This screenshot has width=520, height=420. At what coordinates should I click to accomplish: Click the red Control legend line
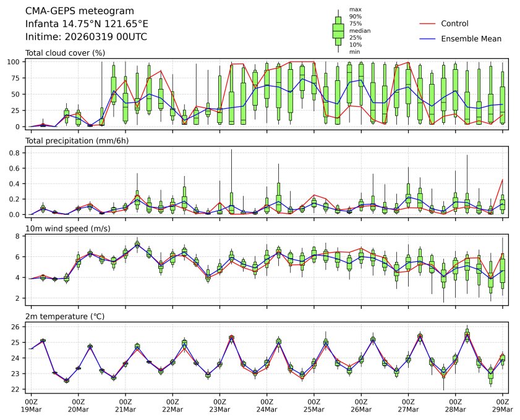point(428,23)
